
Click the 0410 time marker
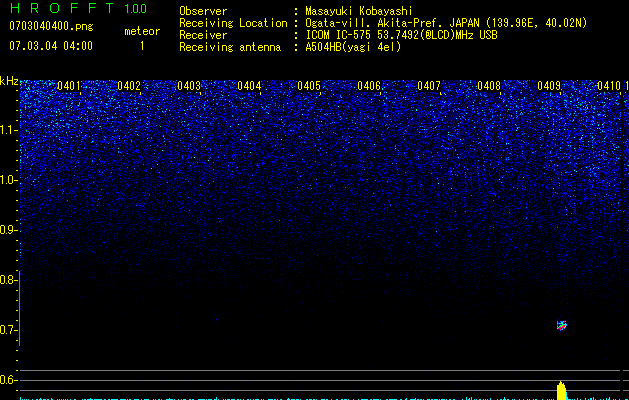(609, 86)
